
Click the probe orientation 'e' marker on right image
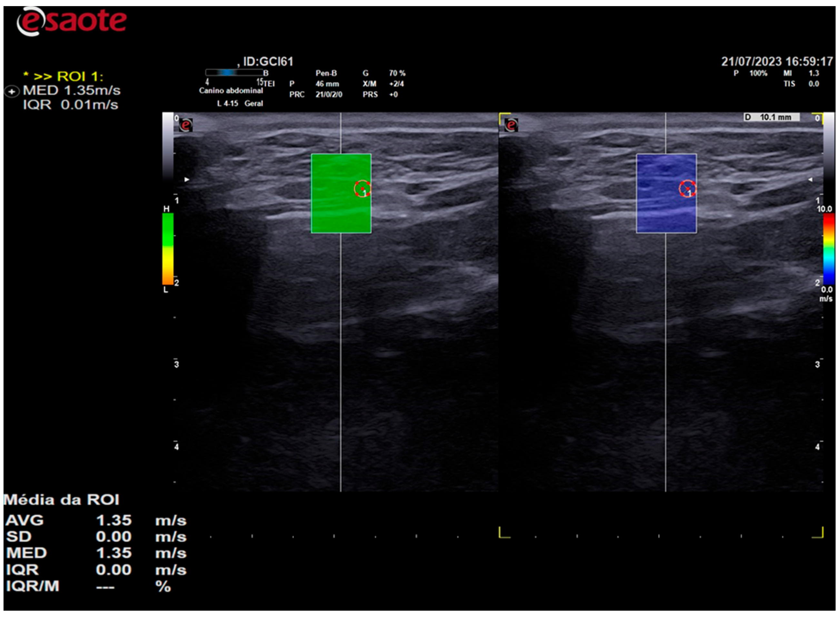coord(511,125)
